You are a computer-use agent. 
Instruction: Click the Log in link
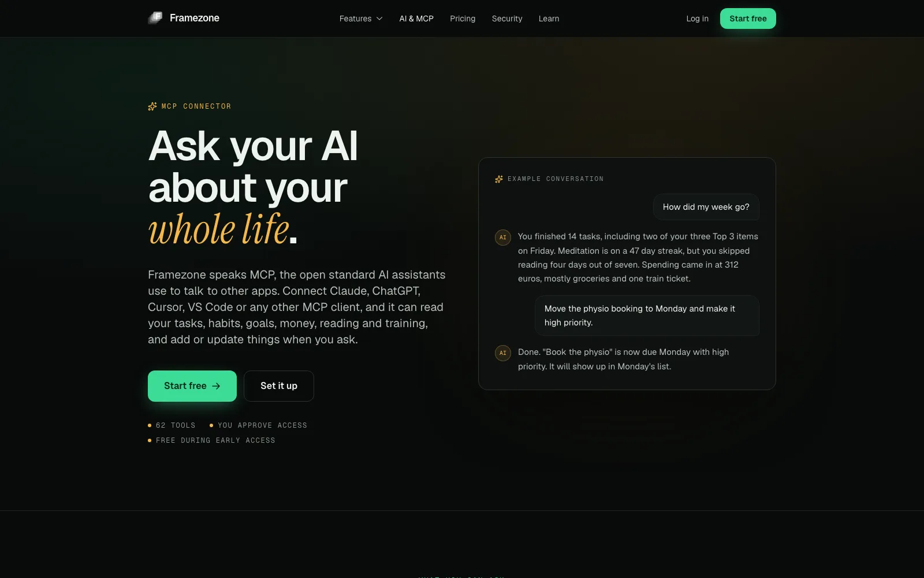[x=697, y=18]
